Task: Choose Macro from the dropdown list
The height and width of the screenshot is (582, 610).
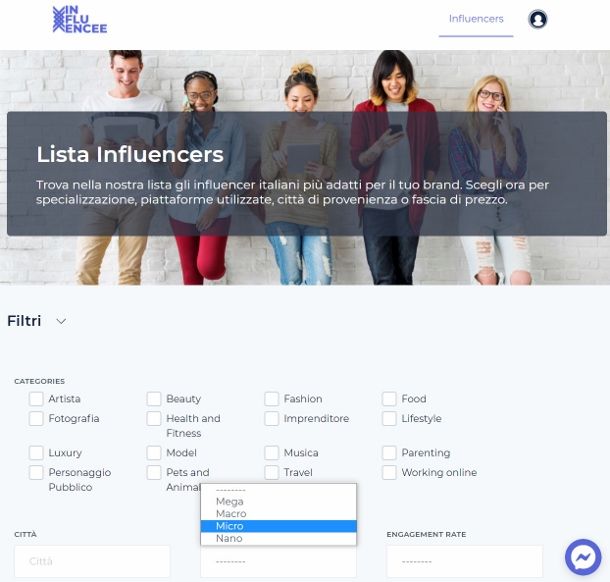Action: tap(279, 514)
